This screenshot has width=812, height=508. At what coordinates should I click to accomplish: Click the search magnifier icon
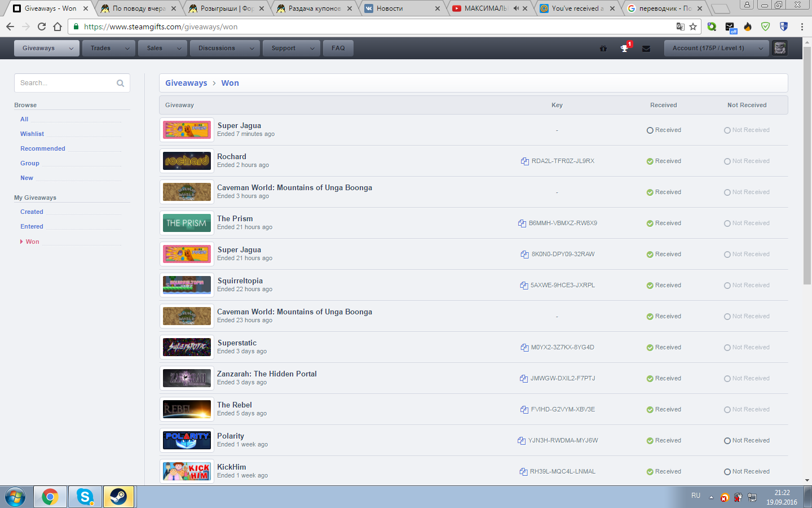click(120, 83)
